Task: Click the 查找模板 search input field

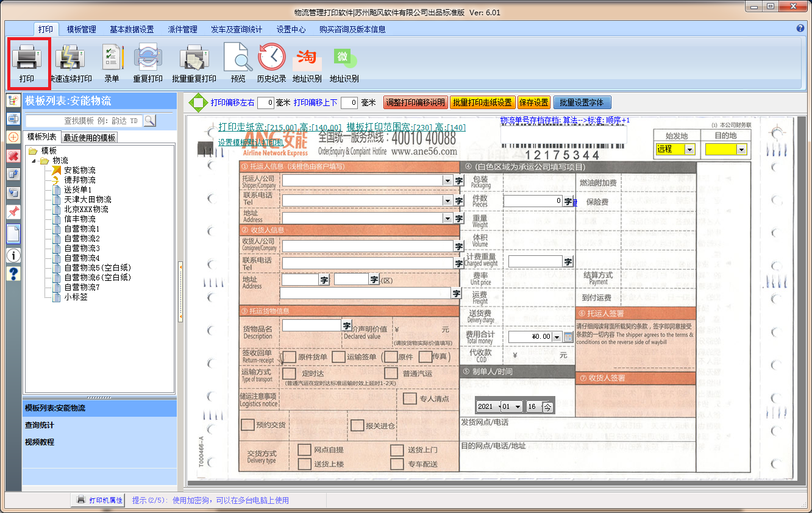Action: (84, 121)
